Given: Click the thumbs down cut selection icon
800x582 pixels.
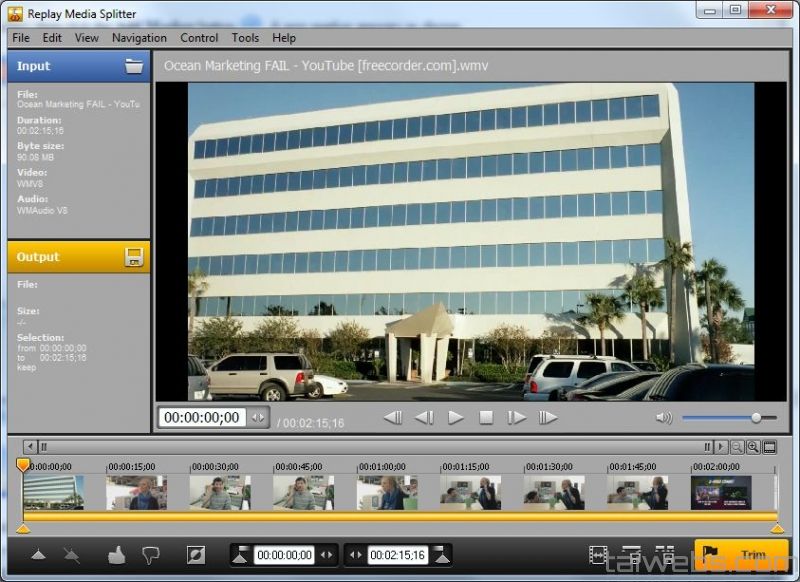Looking at the screenshot, I should 151,555.
